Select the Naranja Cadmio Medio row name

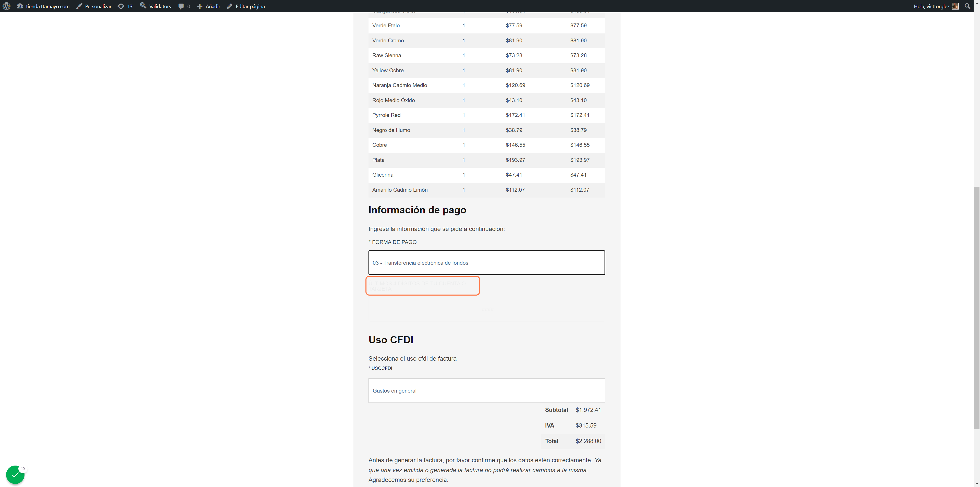[x=399, y=85]
